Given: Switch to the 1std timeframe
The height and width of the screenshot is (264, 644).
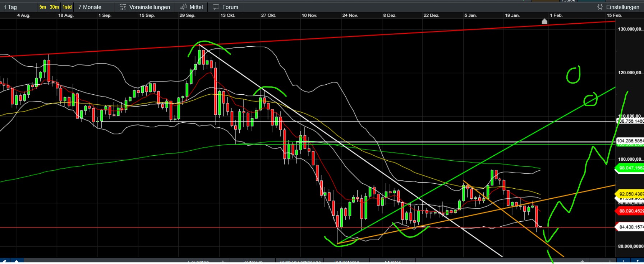Looking at the screenshot, I should [67, 7].
